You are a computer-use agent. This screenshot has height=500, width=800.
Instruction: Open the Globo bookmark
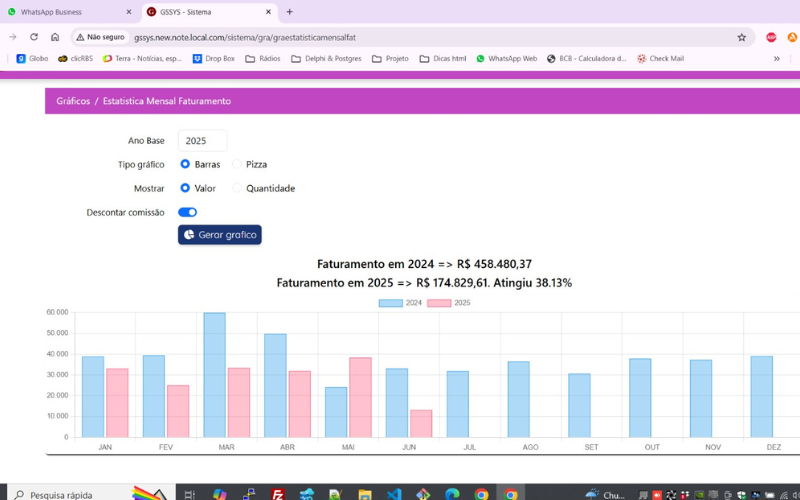pos(32,59)
